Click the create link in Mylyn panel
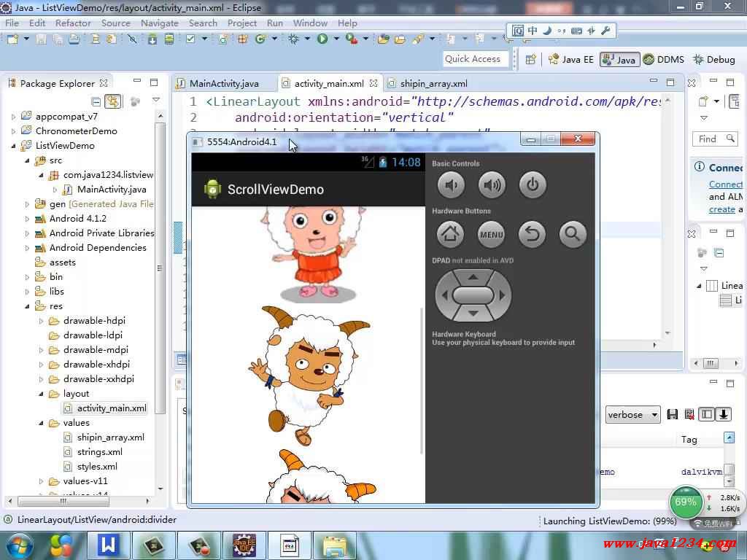 click(721, 209)
